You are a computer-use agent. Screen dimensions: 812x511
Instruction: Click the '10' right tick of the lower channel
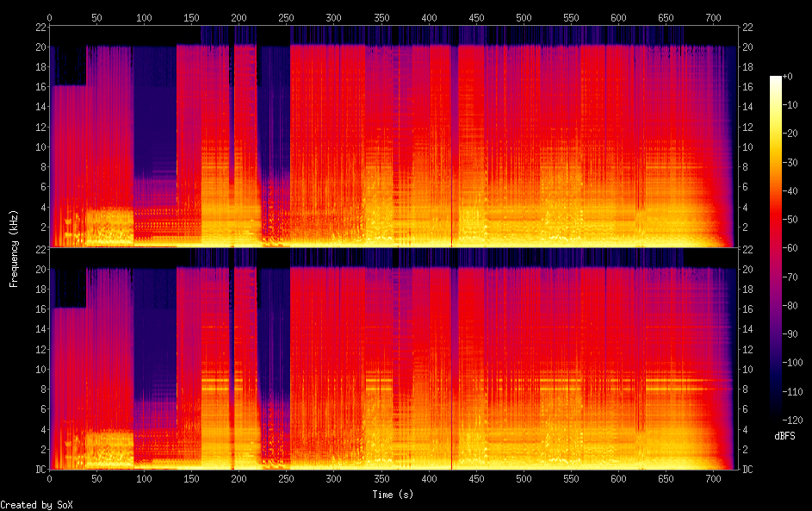tap(748, 369)
